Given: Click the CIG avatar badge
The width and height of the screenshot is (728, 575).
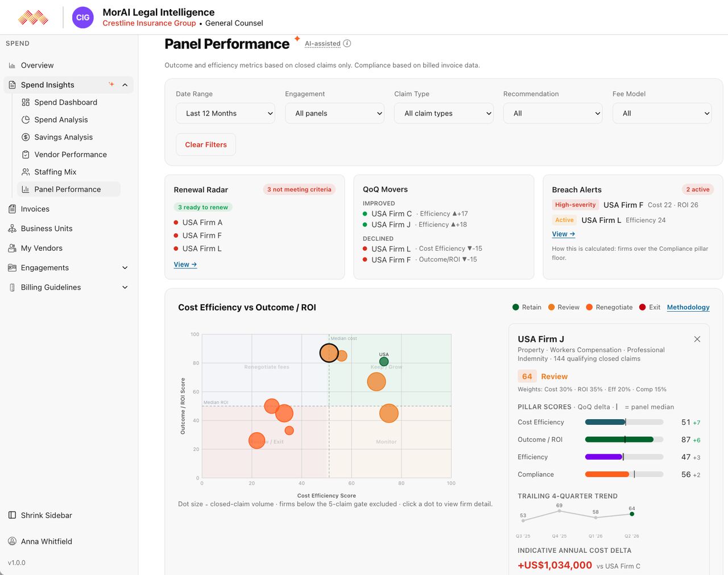Looking at the screenshot, I should 83,18.
